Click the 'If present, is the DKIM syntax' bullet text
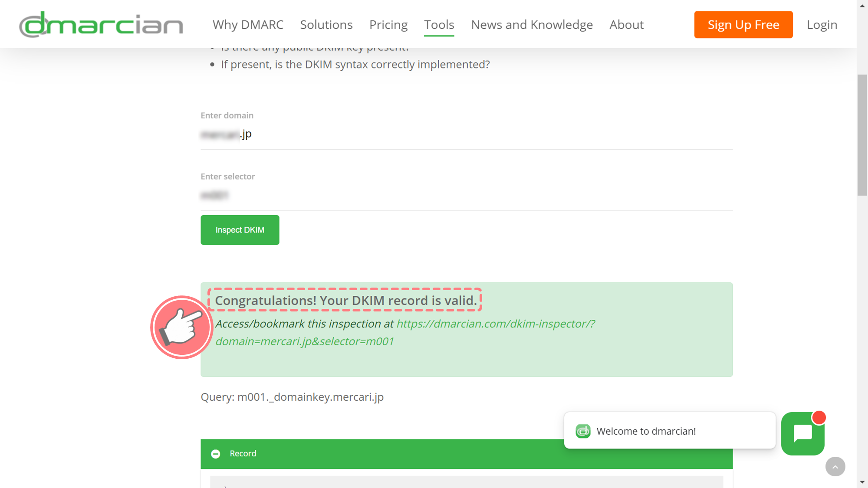 click(355, 65)
